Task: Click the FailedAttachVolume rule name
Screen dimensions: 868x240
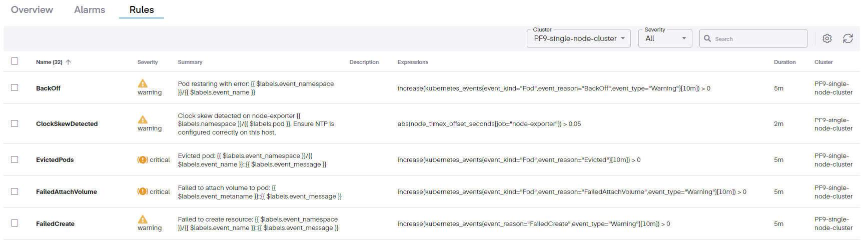Action: coord(66,192)
